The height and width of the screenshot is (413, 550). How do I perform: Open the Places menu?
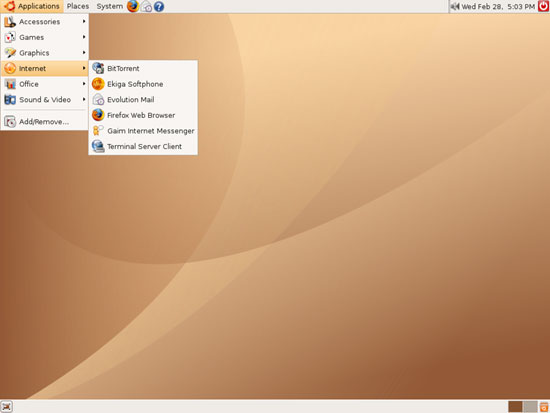(x=78, y=6)
